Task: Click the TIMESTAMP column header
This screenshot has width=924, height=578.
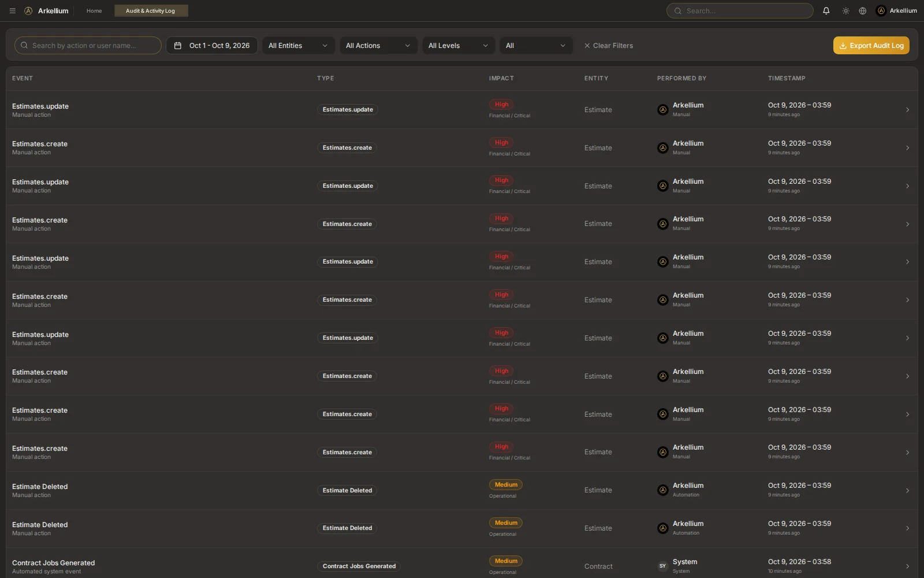Action: (x=787, y=79)
